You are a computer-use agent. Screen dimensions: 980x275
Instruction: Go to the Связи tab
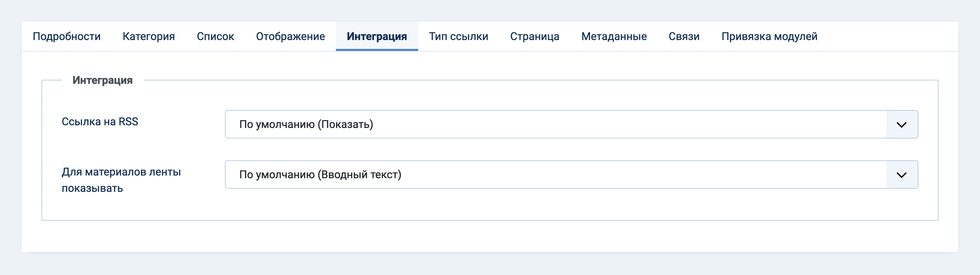tap(684, 36)
